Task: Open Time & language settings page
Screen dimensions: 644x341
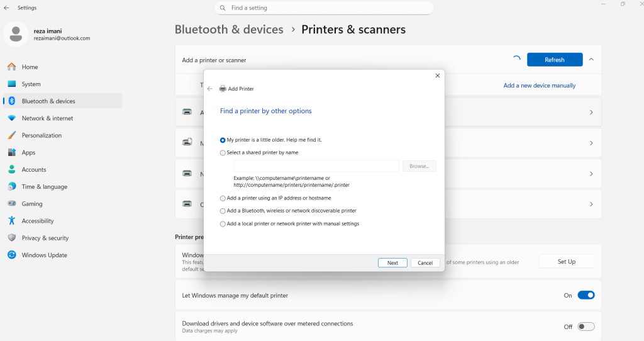Action: [x=63, y=186]
